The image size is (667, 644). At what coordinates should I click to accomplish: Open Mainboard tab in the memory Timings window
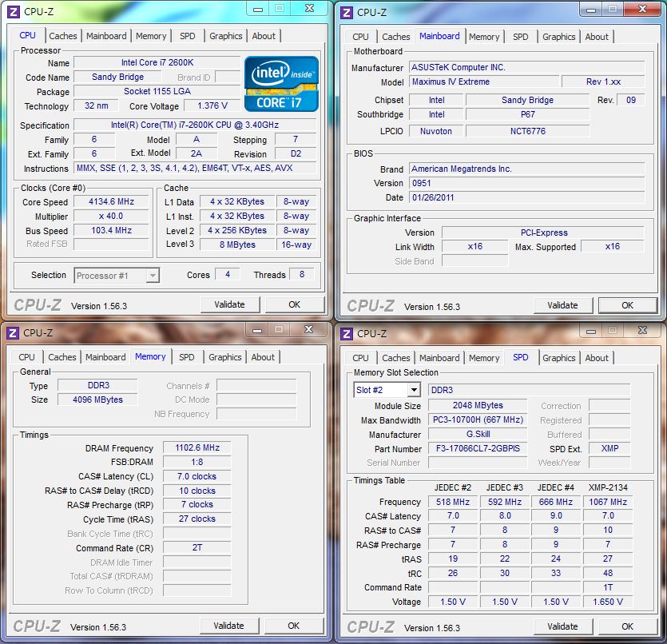[x=105, y=357]
